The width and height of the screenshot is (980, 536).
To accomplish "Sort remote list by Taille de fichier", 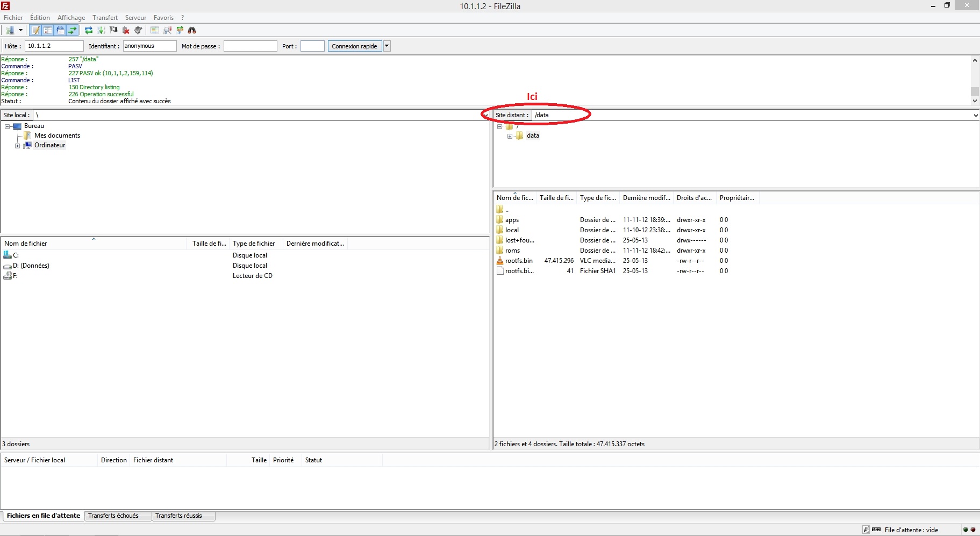I will pos(556,198).
